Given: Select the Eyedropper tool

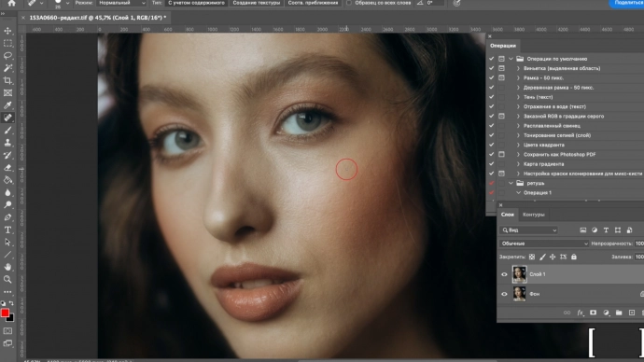Looking at the screenshot, I should tap(7, 105).
